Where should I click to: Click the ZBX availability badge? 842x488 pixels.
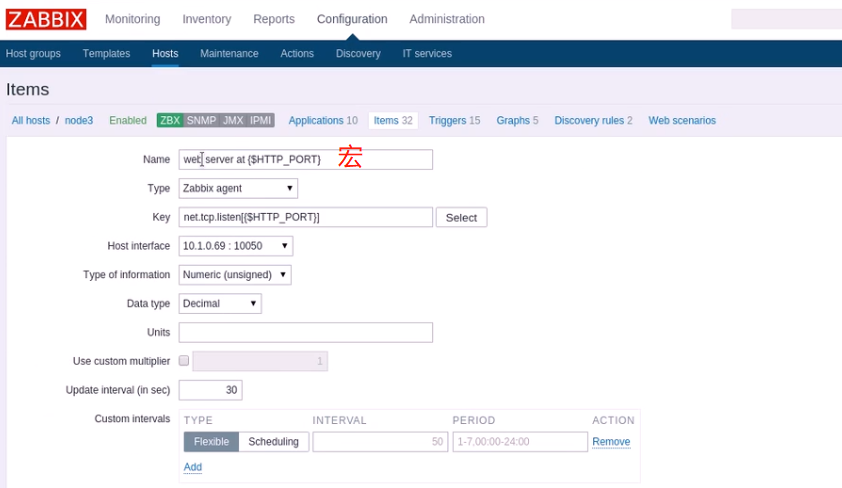pos(170,120)
